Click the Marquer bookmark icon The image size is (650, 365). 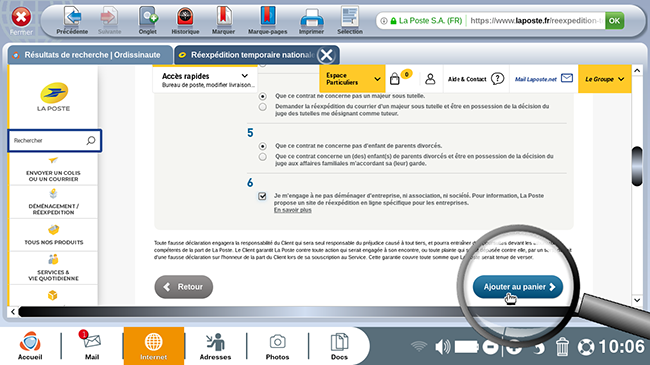[x=223, y=20]
